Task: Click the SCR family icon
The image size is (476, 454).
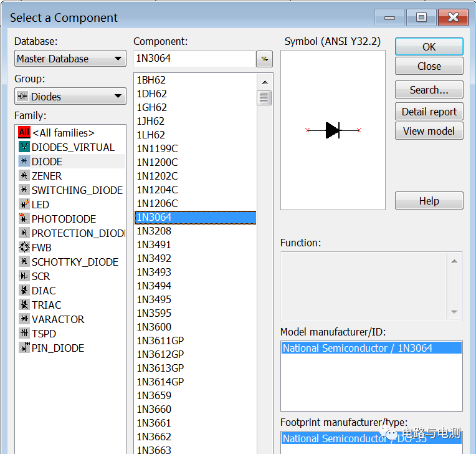Action: pos(24,276)
